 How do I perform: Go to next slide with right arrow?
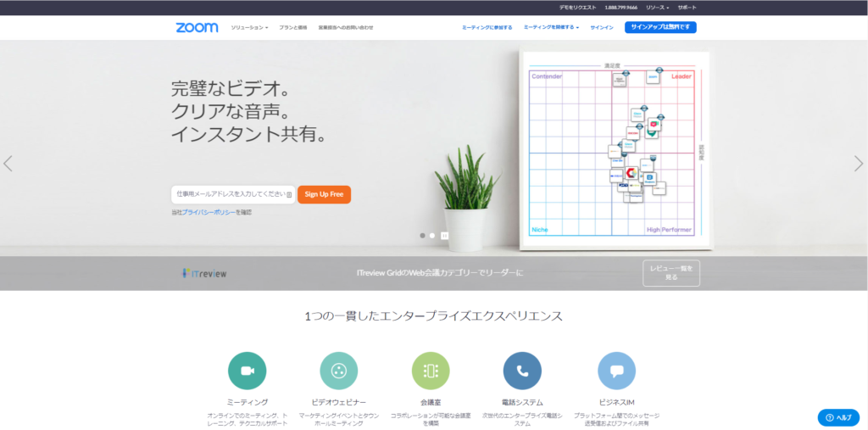pos(859,164)
